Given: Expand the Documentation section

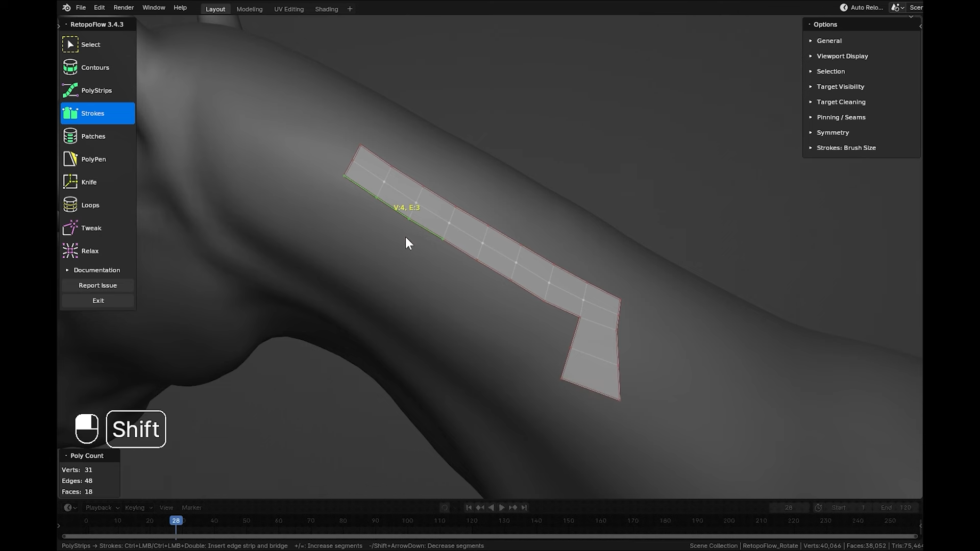Looking at the screenshot, I should click(x=98, y=270).
